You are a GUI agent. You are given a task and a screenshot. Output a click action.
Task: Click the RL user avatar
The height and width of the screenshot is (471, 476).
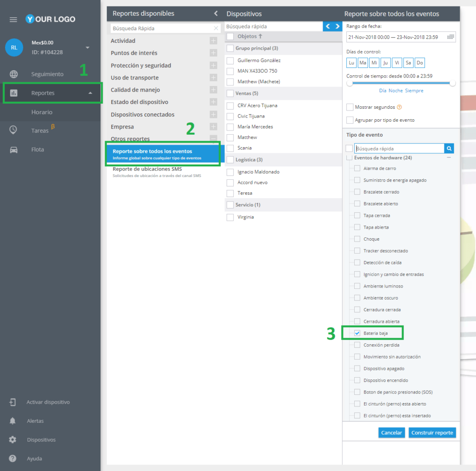14,47
